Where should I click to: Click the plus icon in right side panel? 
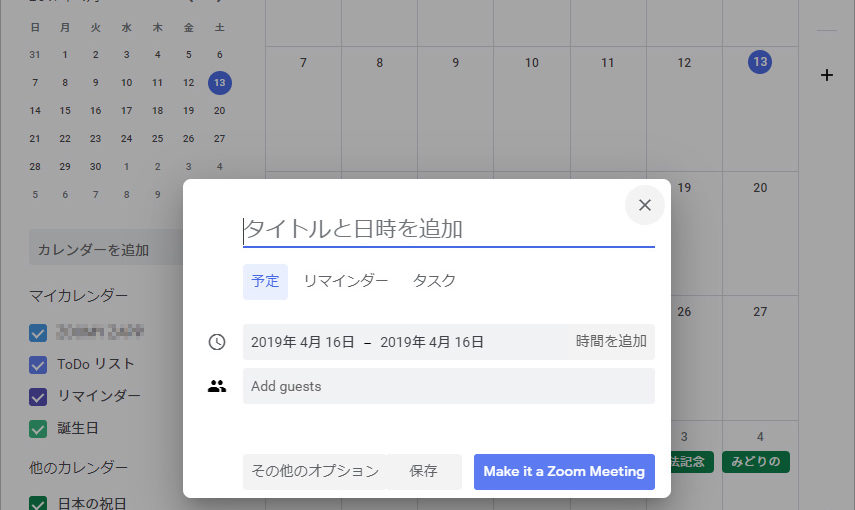pyautogui.click(x=827, y=75)
